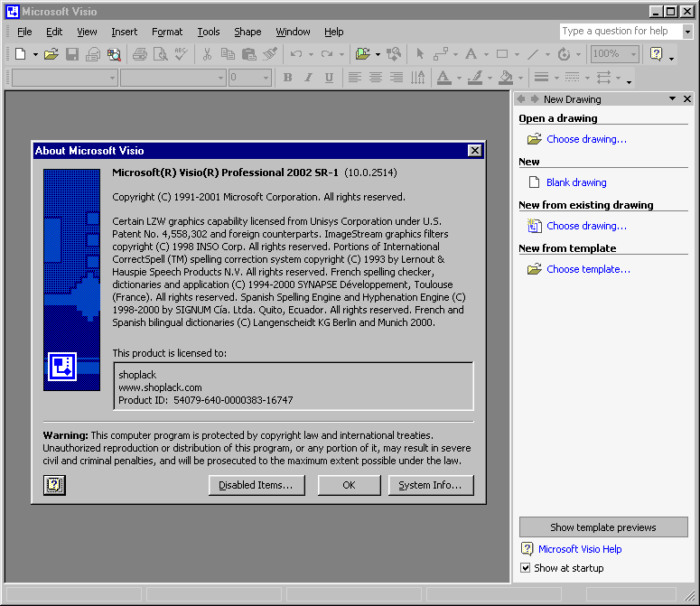Screen dimensions: 700x606
Task: Expand the help question box dropdown
Action: (687, 32)
